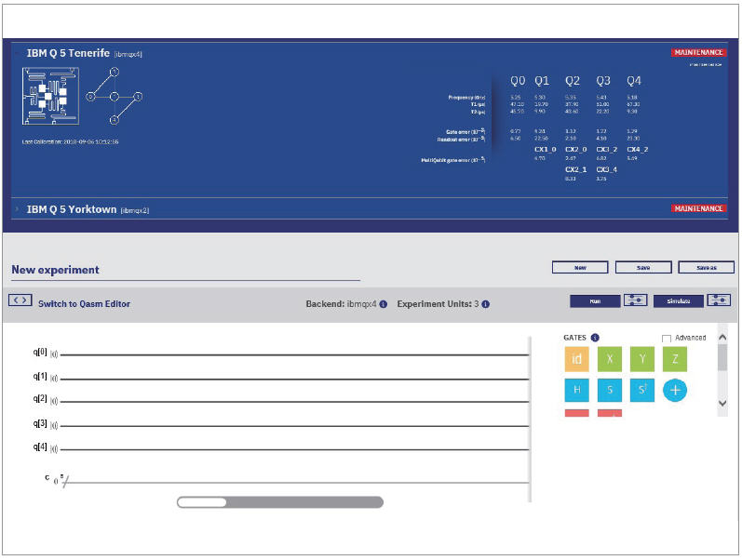The width and height of the screenshot is (742, 560).
Task: Enable the Advanced gates checkbox
Action: point(667,338)
